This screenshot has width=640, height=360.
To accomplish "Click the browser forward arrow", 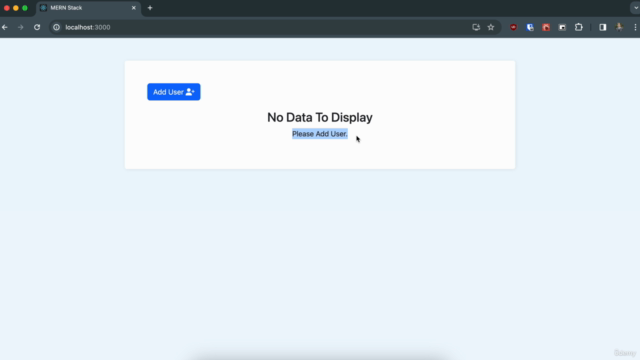I will pyautogui.click(x=20, y=27).
